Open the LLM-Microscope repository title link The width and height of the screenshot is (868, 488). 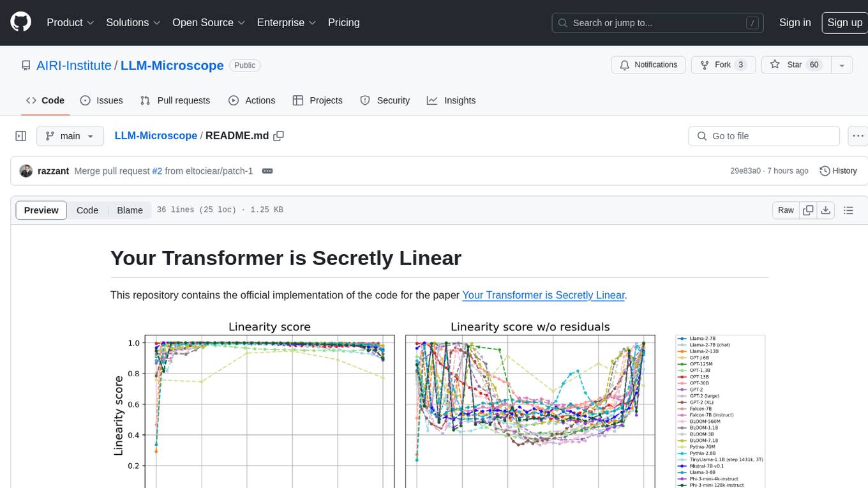[172, 65]
